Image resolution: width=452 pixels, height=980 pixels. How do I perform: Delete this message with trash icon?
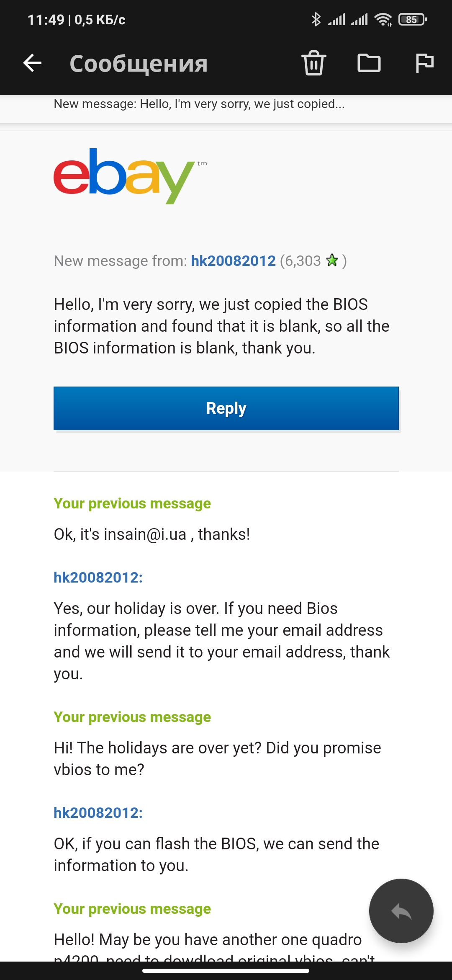314,63
